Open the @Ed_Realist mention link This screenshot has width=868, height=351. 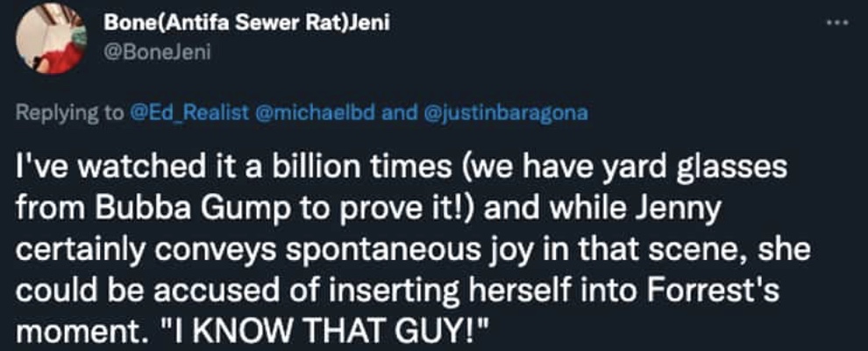click(189, 112)
